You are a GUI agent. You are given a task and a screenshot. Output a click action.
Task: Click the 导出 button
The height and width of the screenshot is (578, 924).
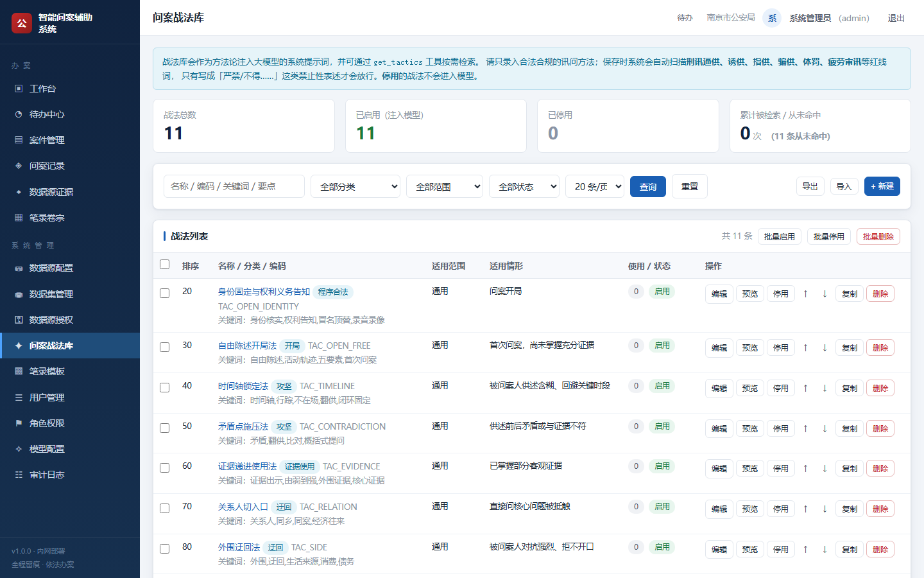[810, 186]
